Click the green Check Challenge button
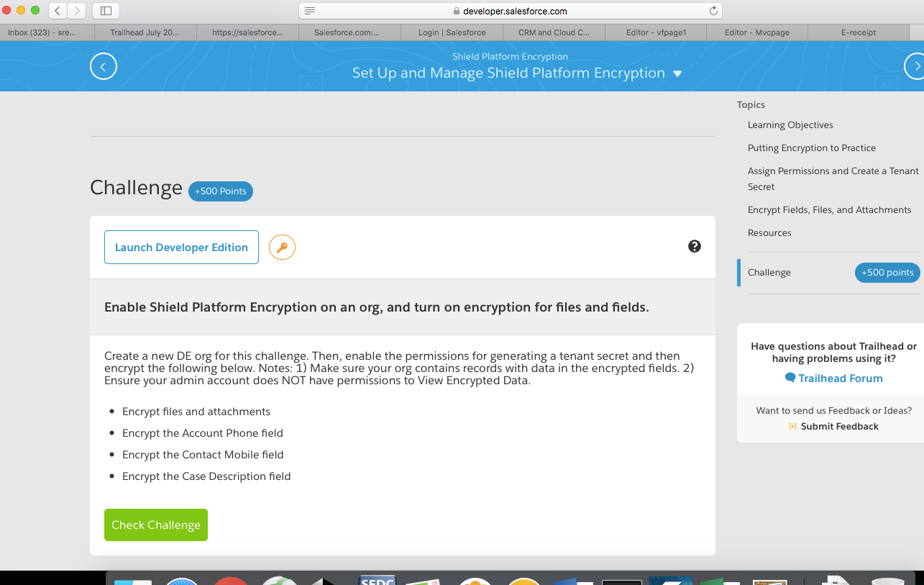This screenshot has height=585, width=924. [x=156, y=525]
